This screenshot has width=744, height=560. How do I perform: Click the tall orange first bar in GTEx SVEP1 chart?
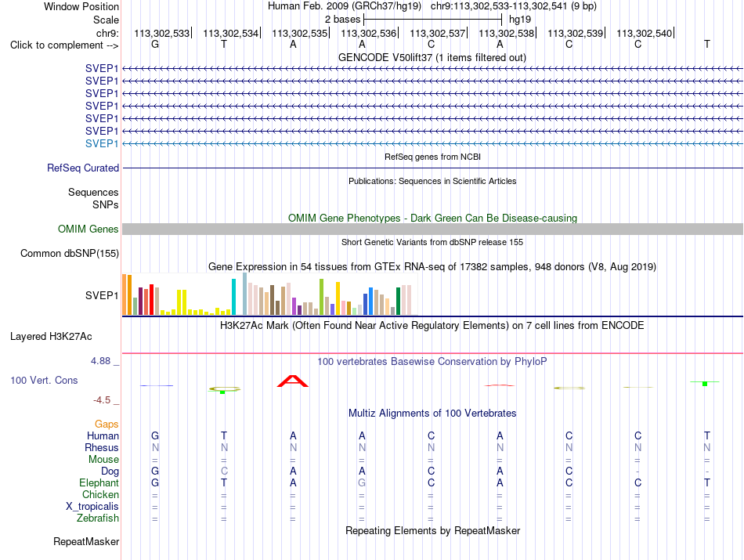125,294
